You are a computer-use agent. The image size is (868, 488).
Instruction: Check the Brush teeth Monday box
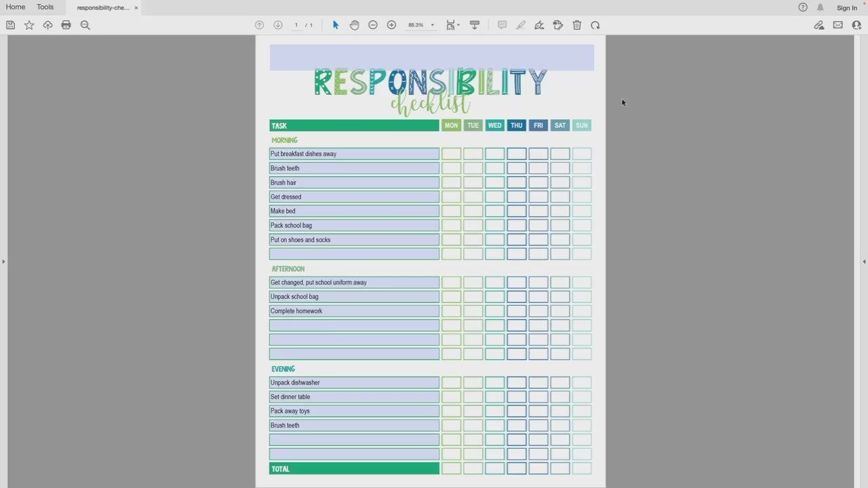tap(451, 168)
